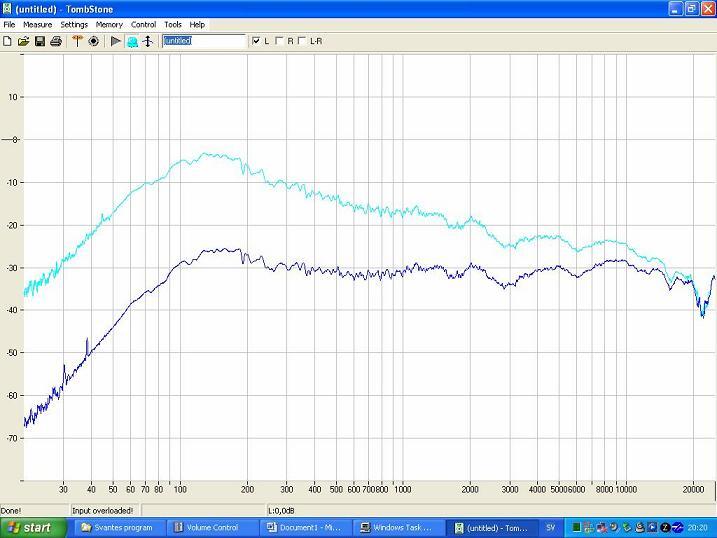Click the Windows start button
The image size is (717, 538).
(33, 528)
